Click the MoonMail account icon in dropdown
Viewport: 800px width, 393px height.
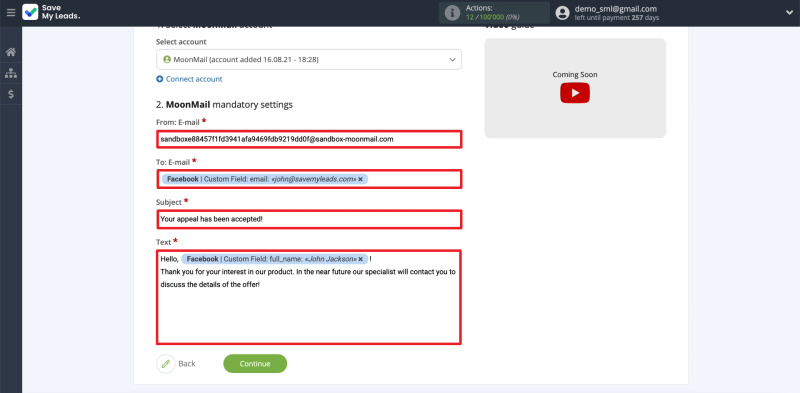pyautogui.click(x=167, y=59)
